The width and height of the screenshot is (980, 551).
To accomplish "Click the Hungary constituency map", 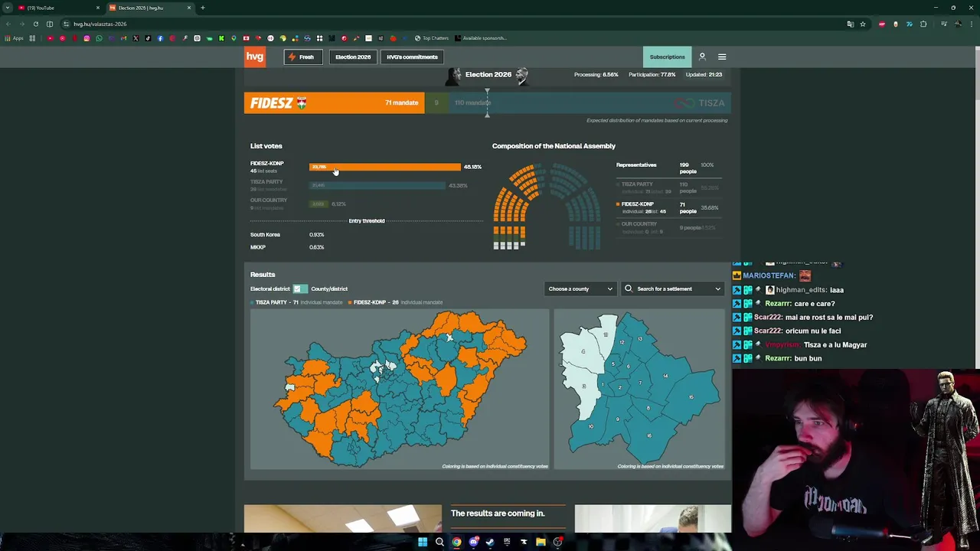I will (x=399, y=388).
